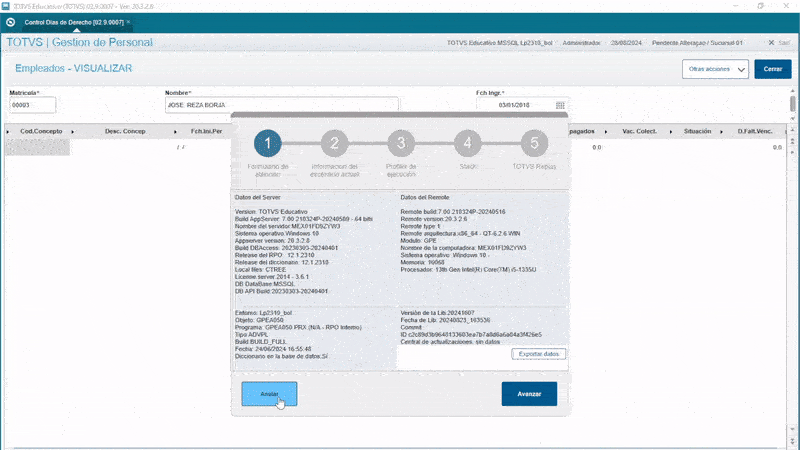
Task: Click the form's vertical scrollbar thumb
Action: tap(792, 104)
